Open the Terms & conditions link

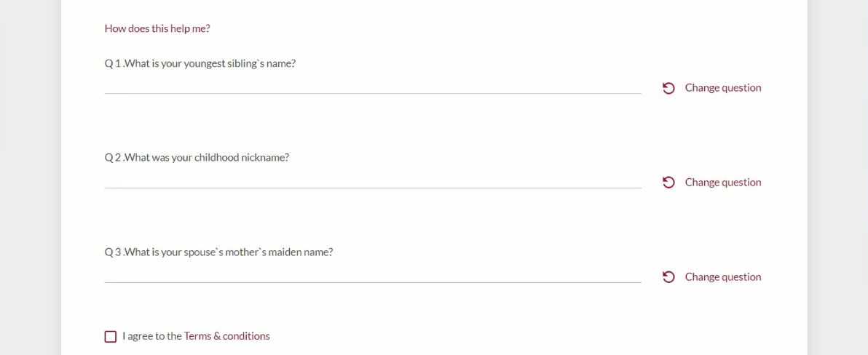(x=226, y=336)
